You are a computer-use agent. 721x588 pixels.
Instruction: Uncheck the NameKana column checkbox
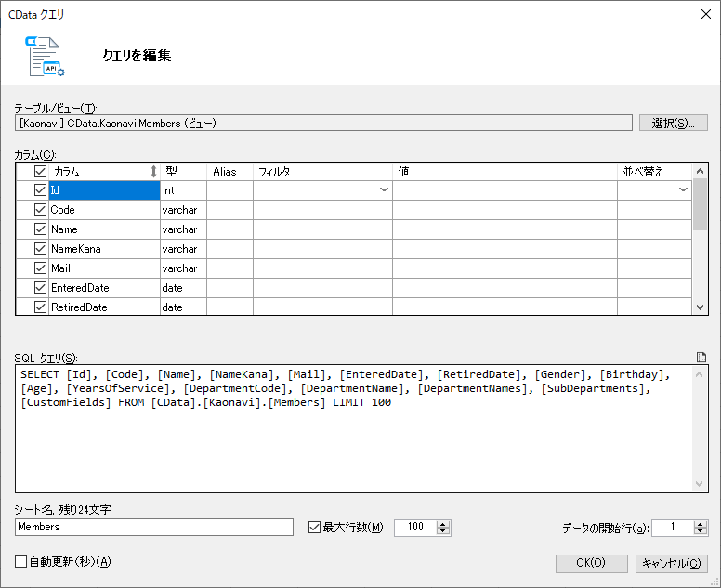tap(41, 249)
